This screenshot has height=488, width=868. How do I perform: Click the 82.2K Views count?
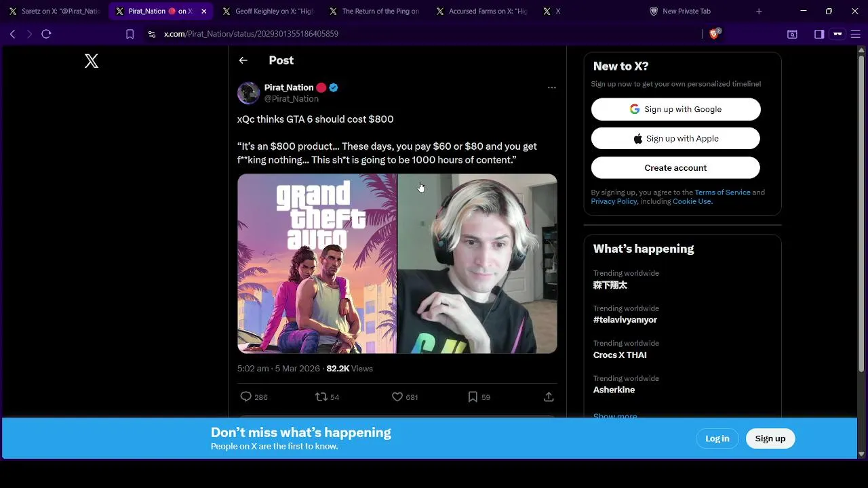[350, 369]
